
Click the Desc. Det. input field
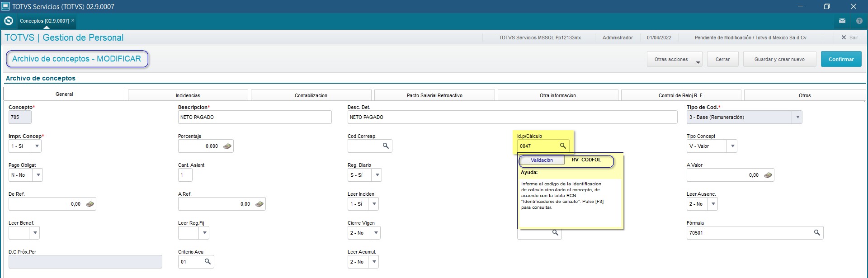[513, 117]
